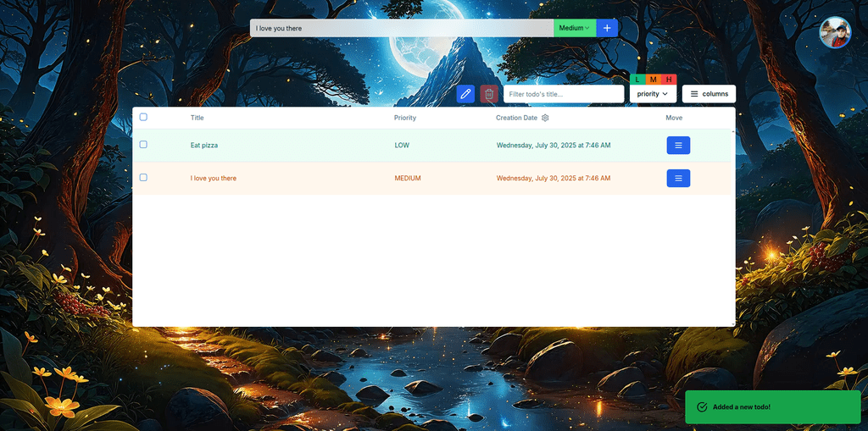
Task: Click the blue plus add-todo button
Action: pyautogui.click(x=607, y=28)
